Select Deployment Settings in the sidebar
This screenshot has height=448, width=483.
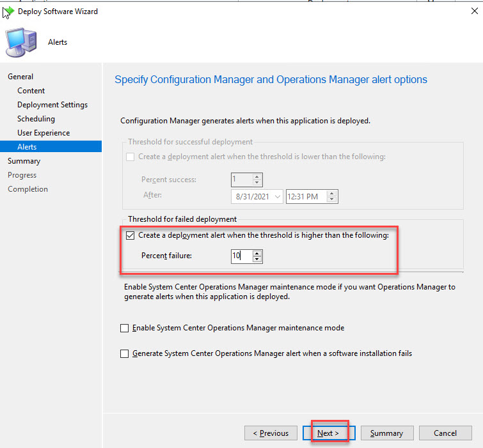coord(52,105)
